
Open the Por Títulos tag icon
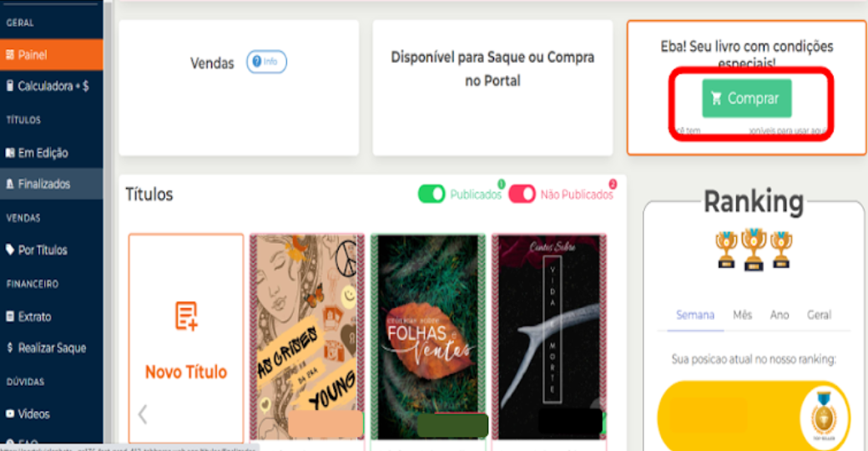10,250
